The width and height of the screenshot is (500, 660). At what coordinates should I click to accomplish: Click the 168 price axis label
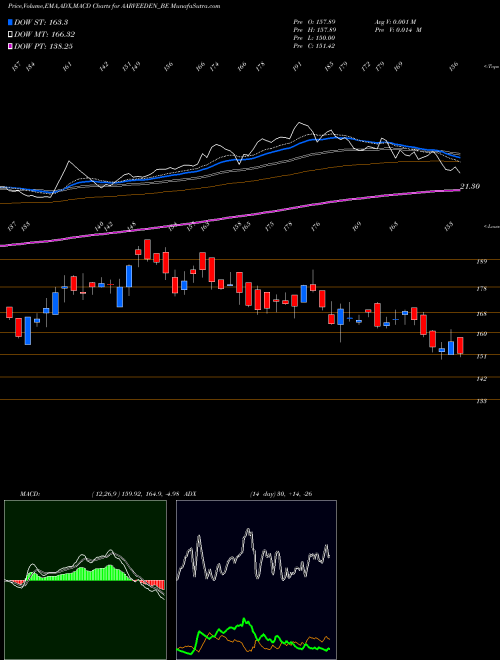coord(481,314)
